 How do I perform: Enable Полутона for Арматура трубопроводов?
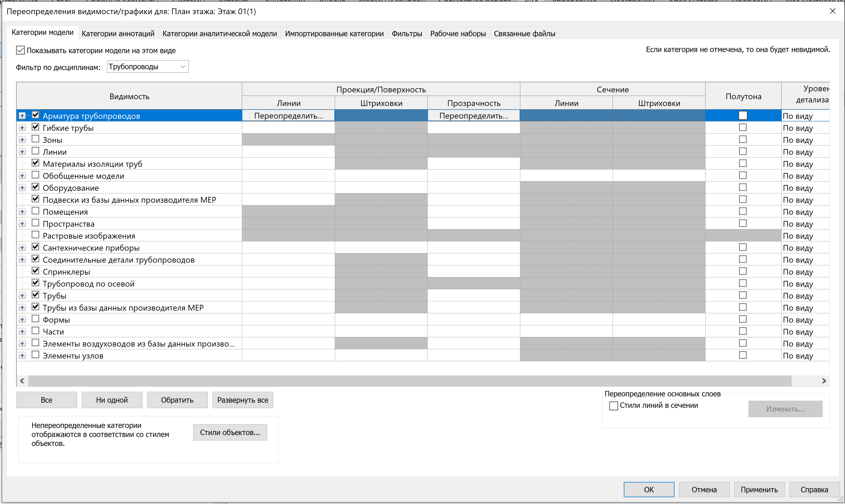(x=743, y=116)
